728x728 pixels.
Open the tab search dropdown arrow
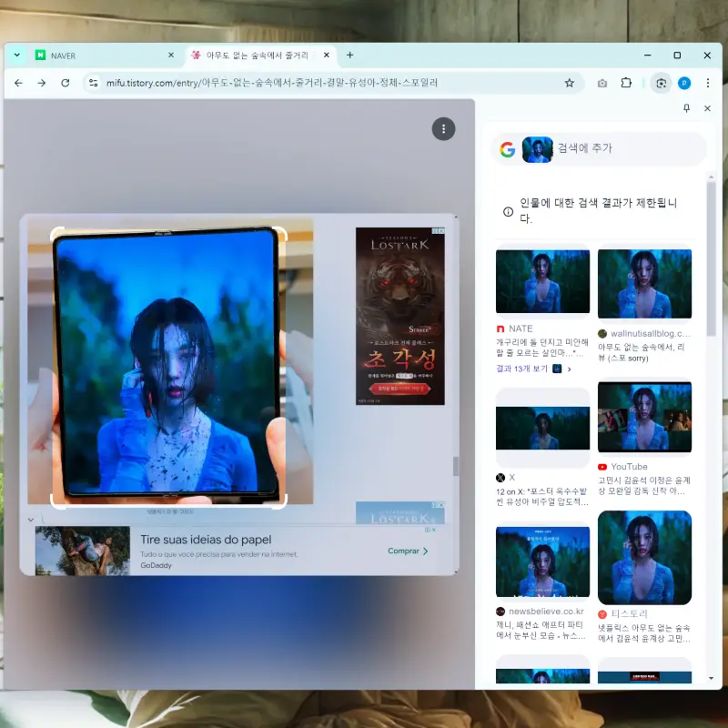[16, 55]
